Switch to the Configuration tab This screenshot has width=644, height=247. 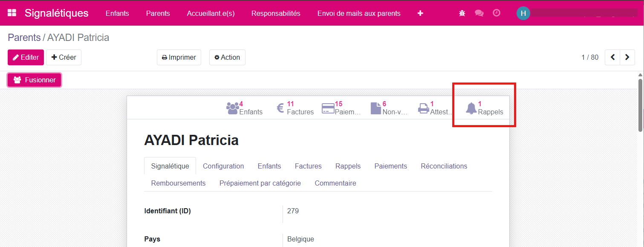pyautogui.click(x=223, y=166)
